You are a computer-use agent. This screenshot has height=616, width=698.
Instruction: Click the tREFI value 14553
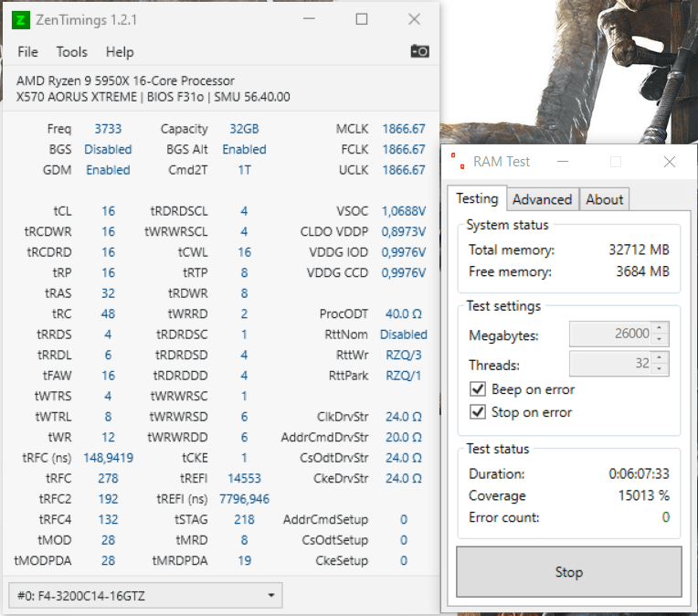coord(244,478)
